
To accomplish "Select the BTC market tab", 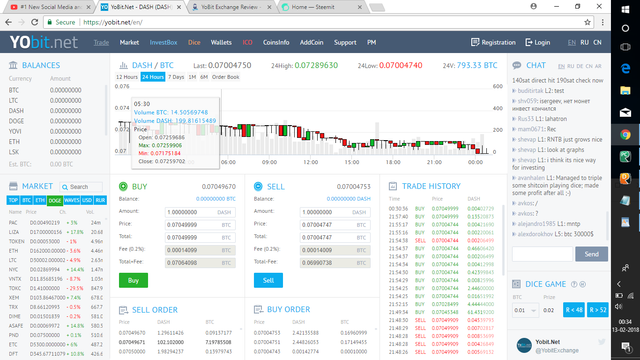I will (27, 200).
